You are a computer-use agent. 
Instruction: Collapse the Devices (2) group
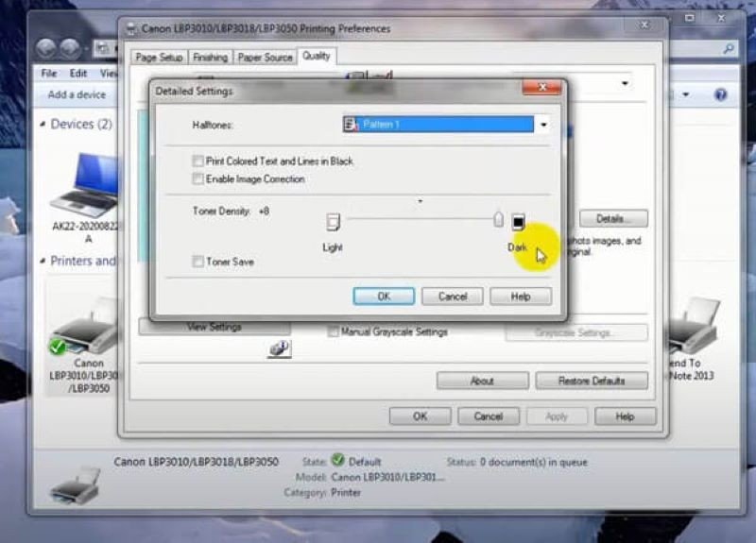pyautogui.click(x=43, y=125)
